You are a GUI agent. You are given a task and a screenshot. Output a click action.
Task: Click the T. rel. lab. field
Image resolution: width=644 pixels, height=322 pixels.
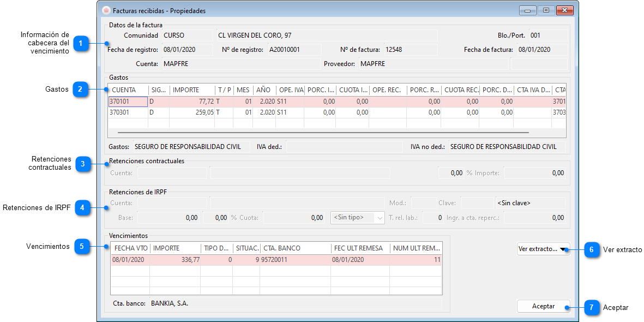[x=434, y=218]
